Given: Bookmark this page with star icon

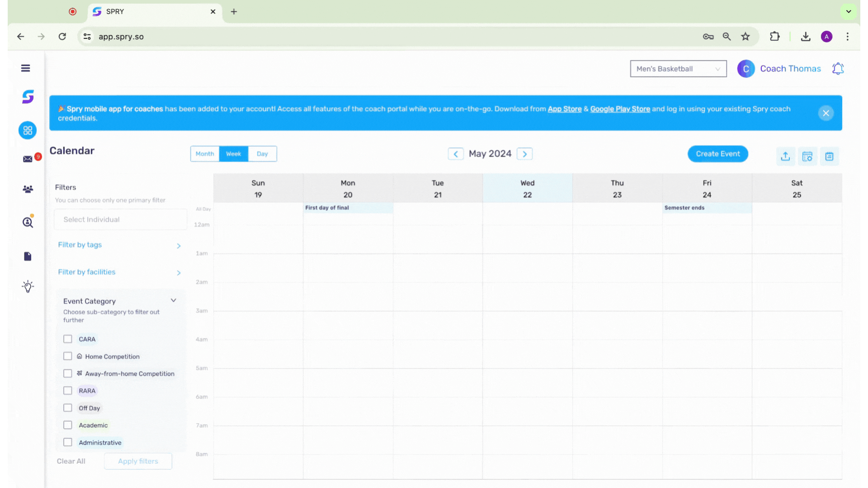Looking at the screenshot, I should click(x=745, y=37).
